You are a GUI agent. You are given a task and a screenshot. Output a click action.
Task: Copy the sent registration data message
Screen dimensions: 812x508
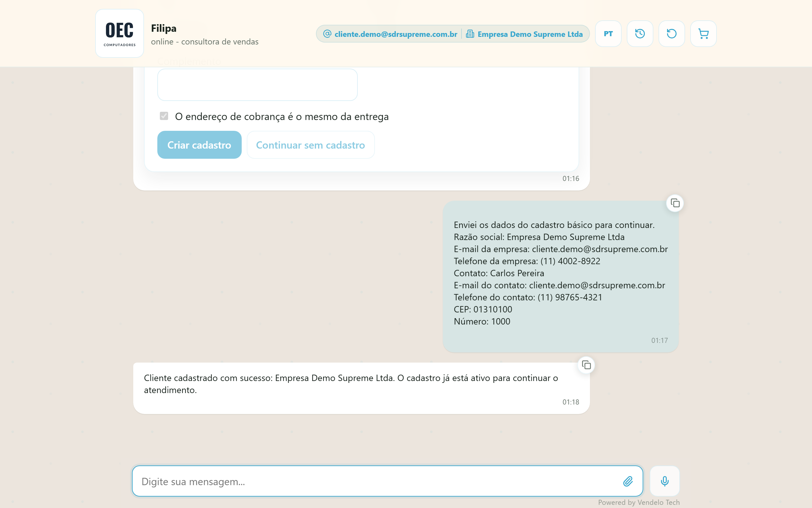pos(675,203)
